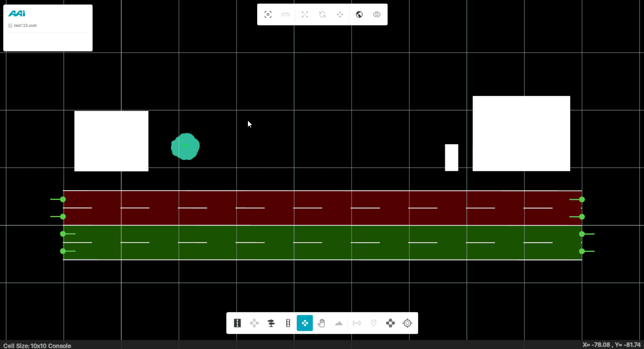Open the roundabout intersection tool
Image resolution: width=644 pixels, height=349 pixels.
pyautogui.click(x=390, y=323)
